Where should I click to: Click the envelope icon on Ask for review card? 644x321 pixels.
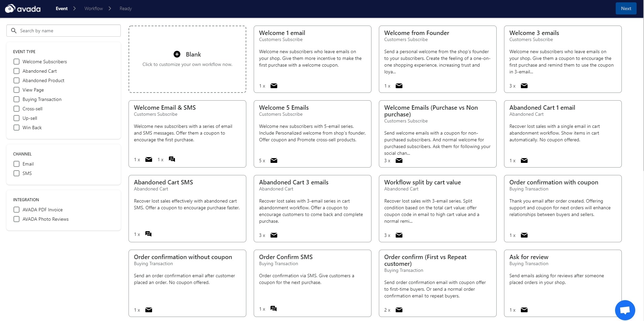(x=524, y=310)
